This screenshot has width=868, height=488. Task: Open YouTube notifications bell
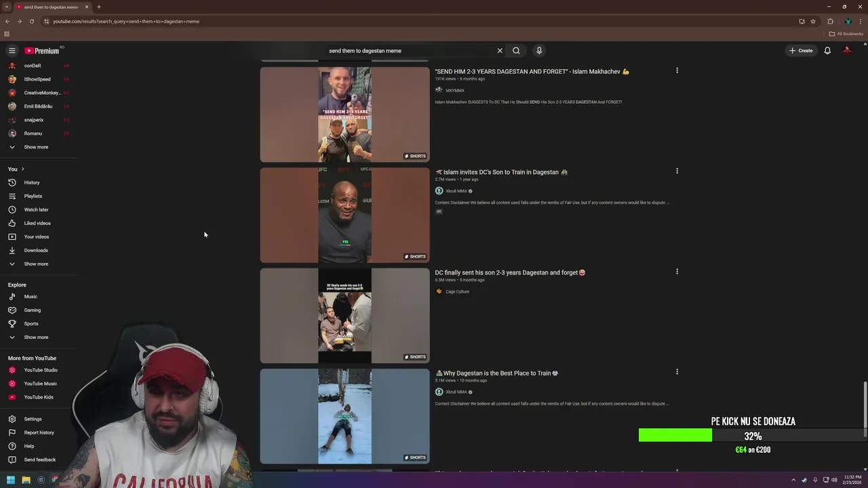(827, 51)
